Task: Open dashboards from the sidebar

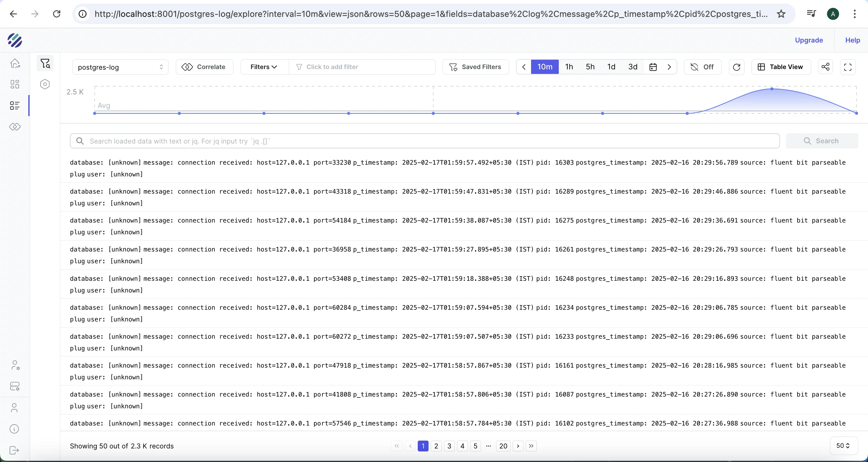Action: pos(15,84)
